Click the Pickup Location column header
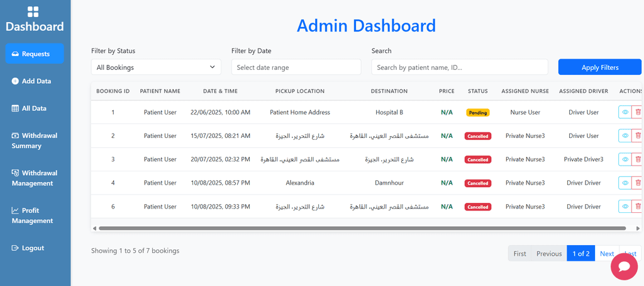The image size is (644, 286). (x=300, y=91)
